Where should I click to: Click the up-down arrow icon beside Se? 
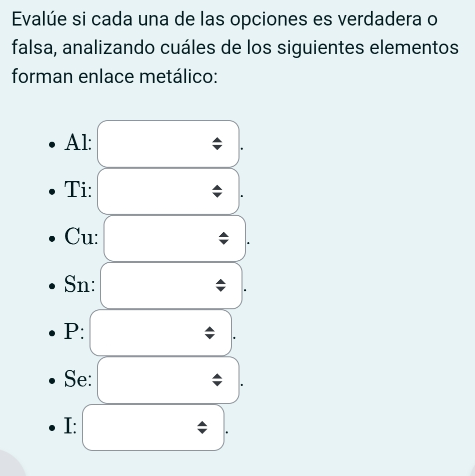point(216,380)
